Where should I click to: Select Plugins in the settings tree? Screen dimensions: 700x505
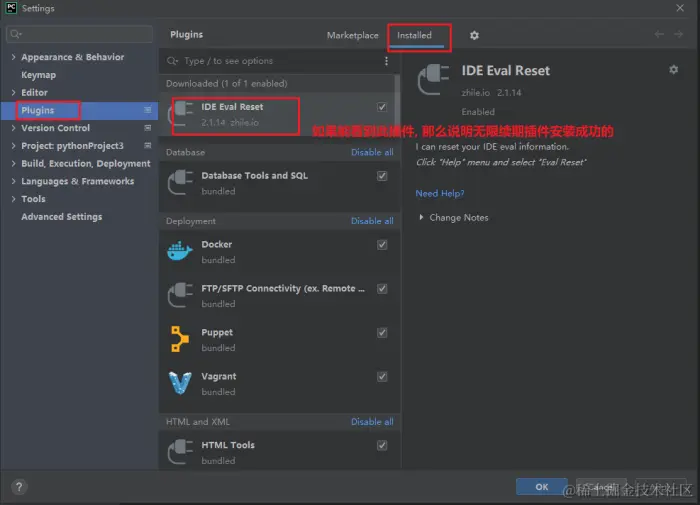(x=38, y=110)
